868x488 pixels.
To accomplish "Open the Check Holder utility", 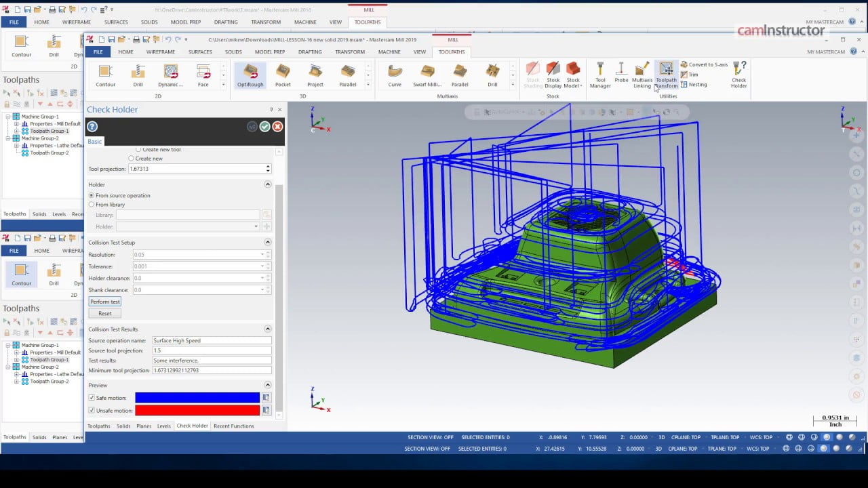I will (739, 75).
